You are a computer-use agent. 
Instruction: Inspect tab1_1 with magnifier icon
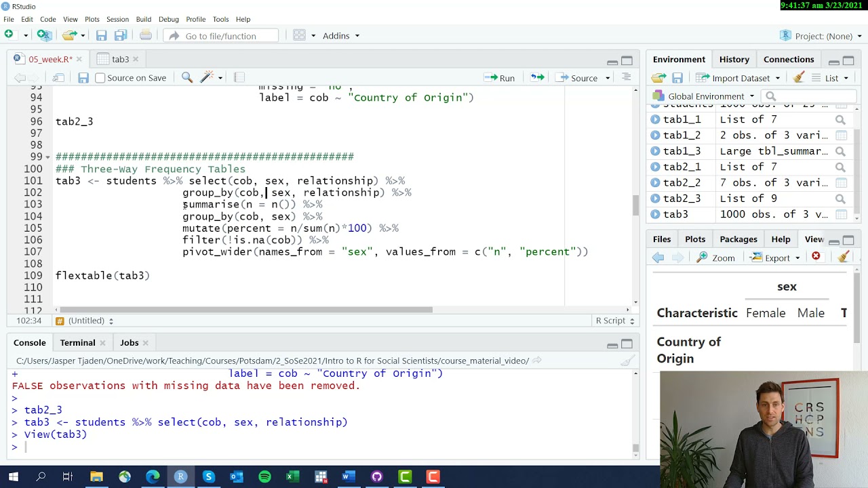(x=840, y=119)
